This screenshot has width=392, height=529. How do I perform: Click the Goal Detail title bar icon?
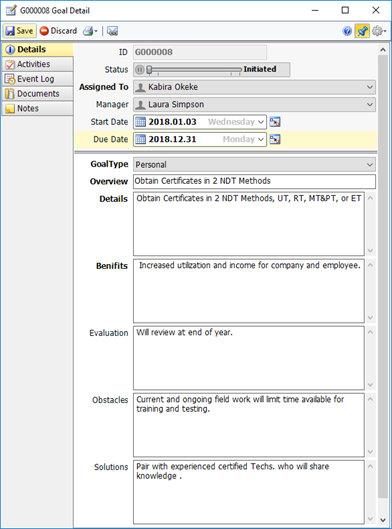pyautogui.click(x=11, y=10)
